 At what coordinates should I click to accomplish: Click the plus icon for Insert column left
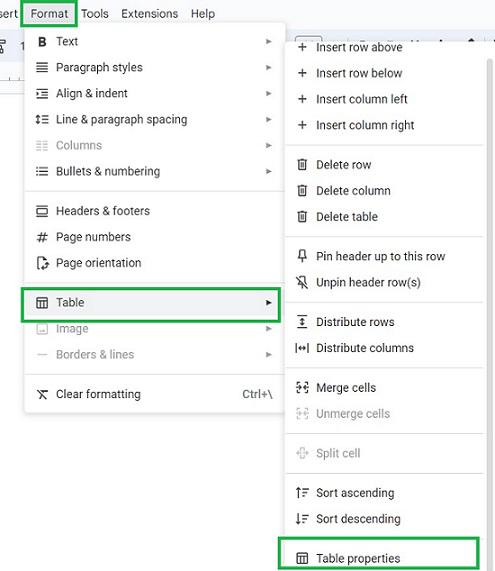[302, 99]
